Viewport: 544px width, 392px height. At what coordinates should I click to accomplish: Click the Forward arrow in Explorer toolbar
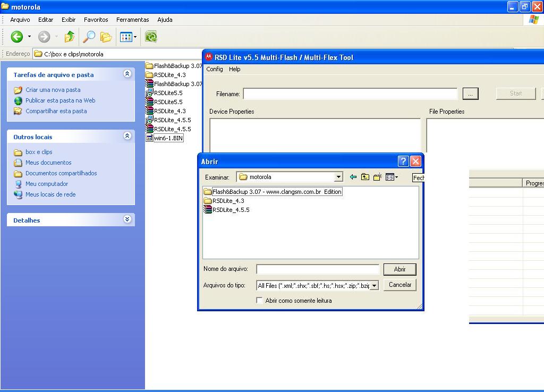44,37
